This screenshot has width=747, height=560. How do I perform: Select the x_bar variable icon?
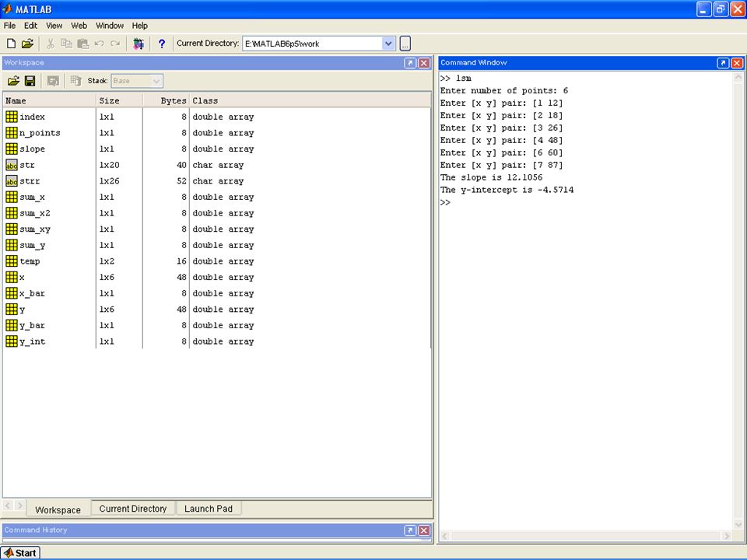click(x=12, y=293)
